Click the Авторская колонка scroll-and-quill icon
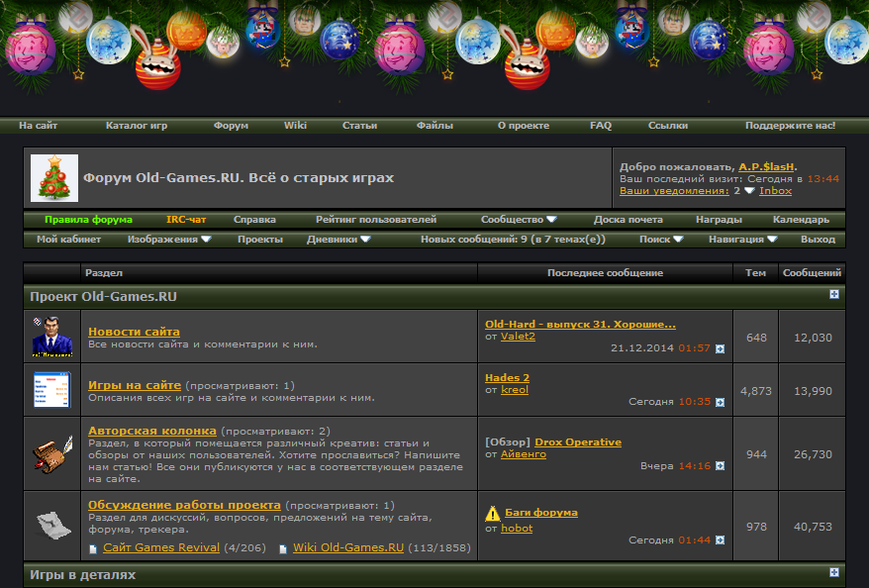 click(52, 454)
